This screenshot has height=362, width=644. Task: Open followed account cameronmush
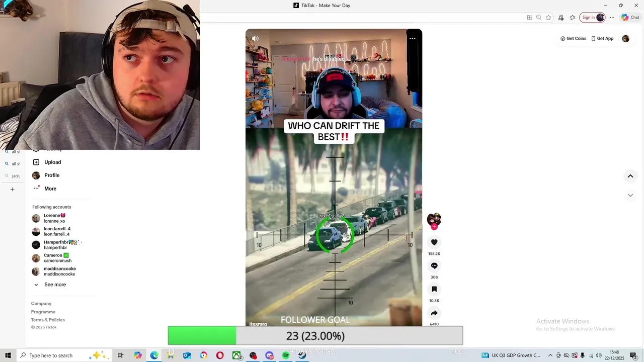click(x=52, y=258)
